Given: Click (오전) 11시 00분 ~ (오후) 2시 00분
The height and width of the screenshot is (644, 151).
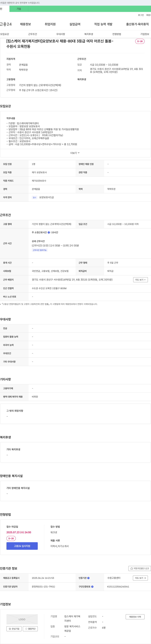Looking at the screenshot, I should (55, 246).
